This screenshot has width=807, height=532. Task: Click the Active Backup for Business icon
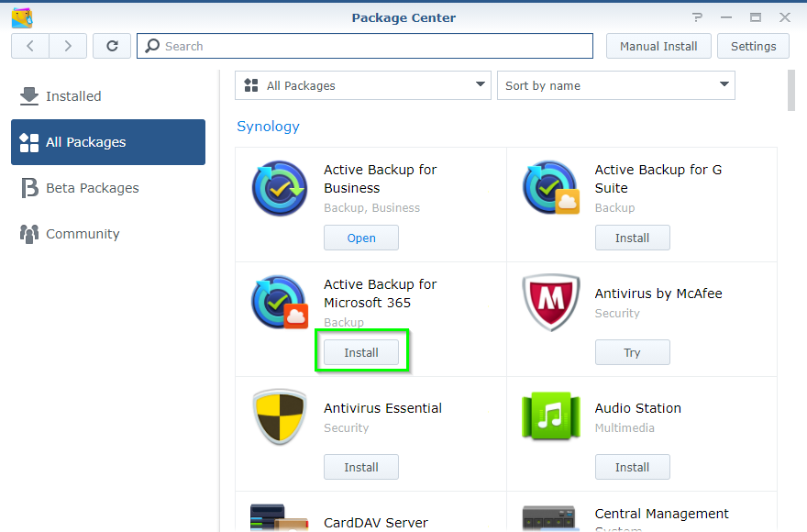coord(280,188)
